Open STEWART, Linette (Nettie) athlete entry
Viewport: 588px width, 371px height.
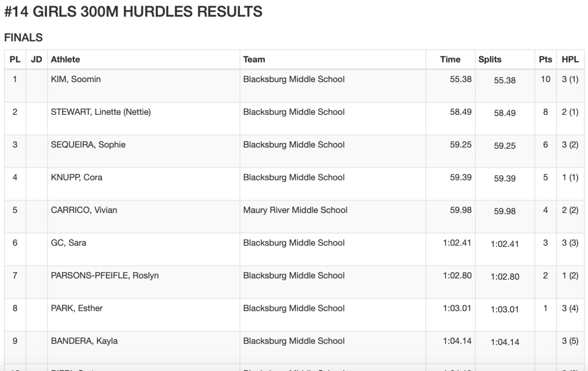[x=100, y=112]
